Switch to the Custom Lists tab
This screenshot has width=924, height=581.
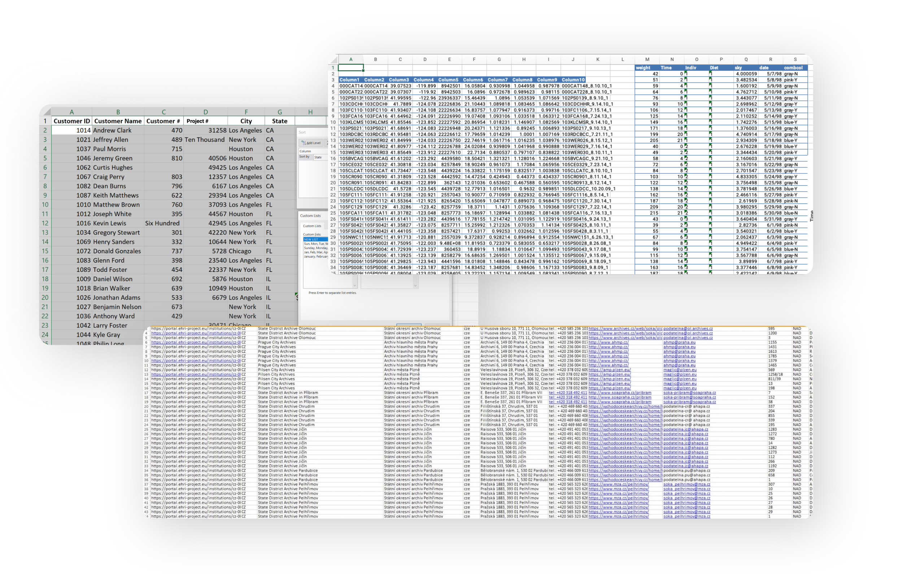click(312, 226)
